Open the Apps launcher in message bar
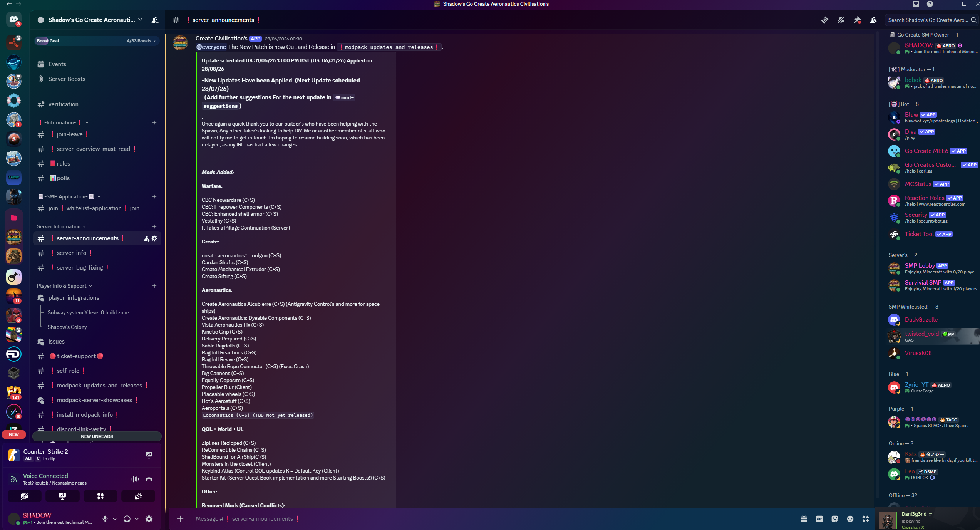Viewport: 980px width, 530px height. coord(866,519)
